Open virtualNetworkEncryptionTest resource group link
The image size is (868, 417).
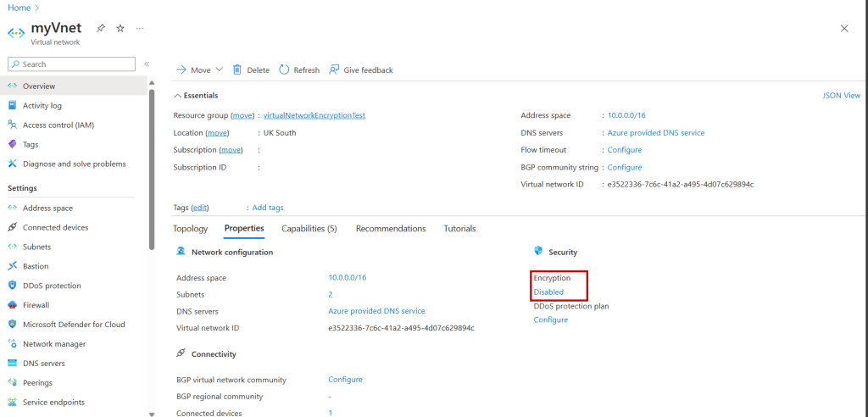pyautogui.click(x=314, y=115)
